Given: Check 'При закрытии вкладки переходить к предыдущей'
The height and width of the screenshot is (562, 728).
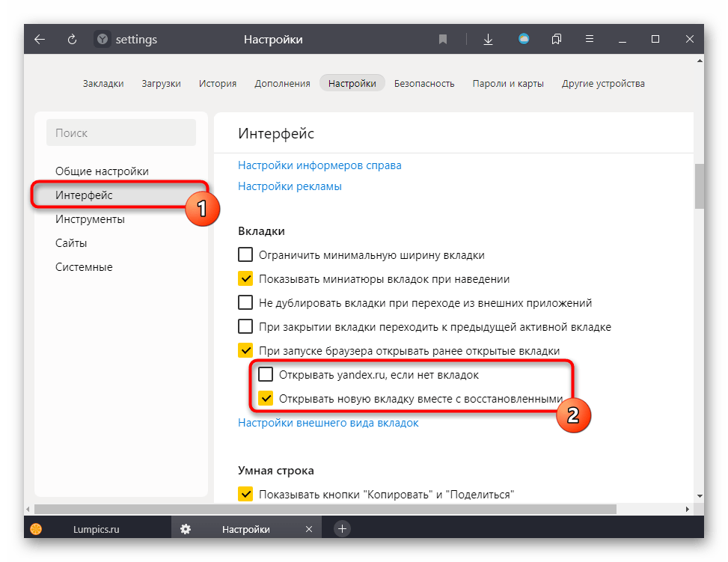Looking at the screenshot, I should tap(245, 326).
